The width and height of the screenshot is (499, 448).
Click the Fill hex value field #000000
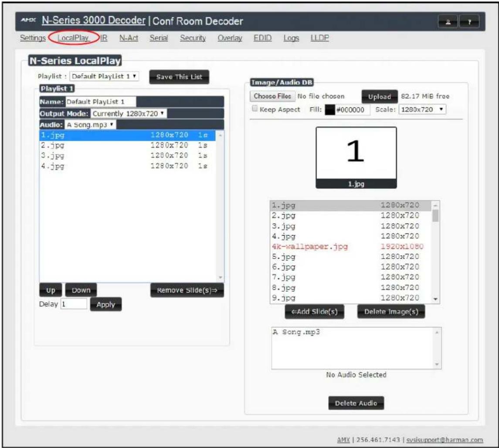(353, 110)
